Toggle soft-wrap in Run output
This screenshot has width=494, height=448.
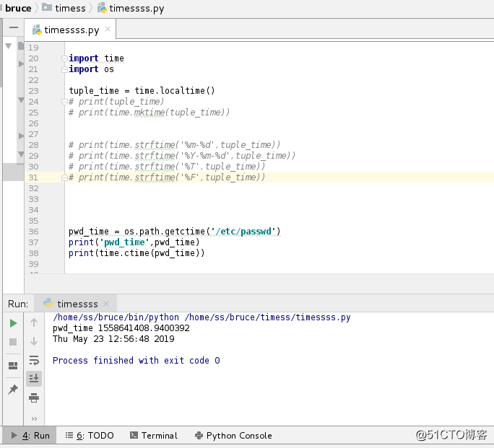[34, 360]
